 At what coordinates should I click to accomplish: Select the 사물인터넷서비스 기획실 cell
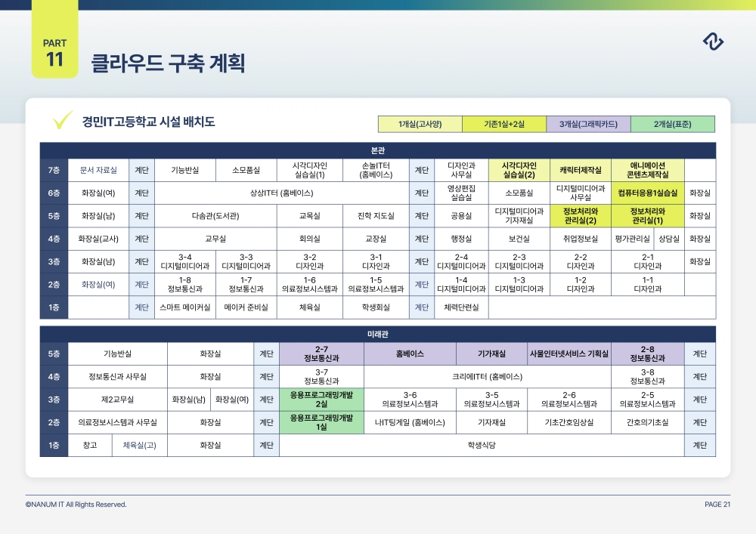(569, 353)
